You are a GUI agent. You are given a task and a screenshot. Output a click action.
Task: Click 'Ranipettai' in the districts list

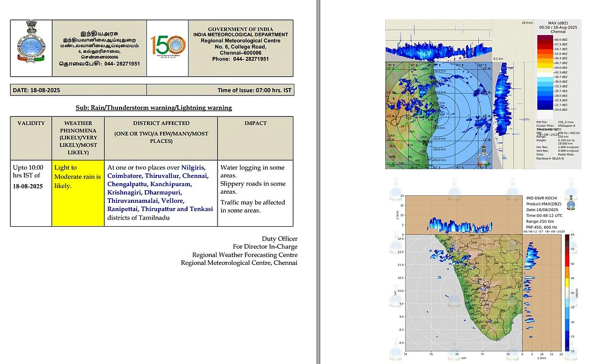point(123,209)
